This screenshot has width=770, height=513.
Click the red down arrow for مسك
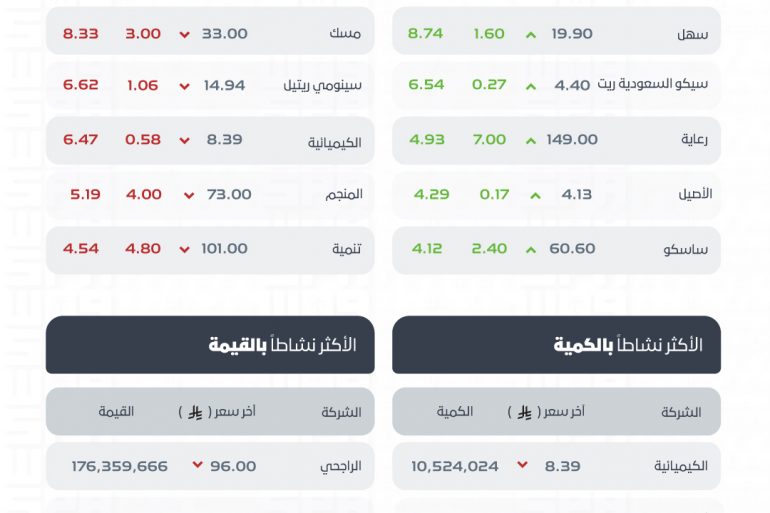185,35
